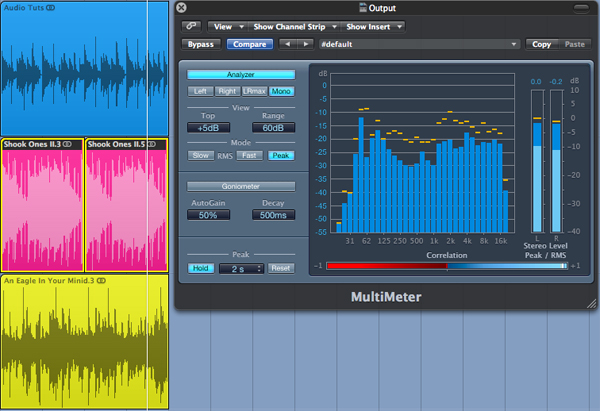Screen dimensions: 600x411
Task: Click the Copy button
Action: tap(541, 44)
